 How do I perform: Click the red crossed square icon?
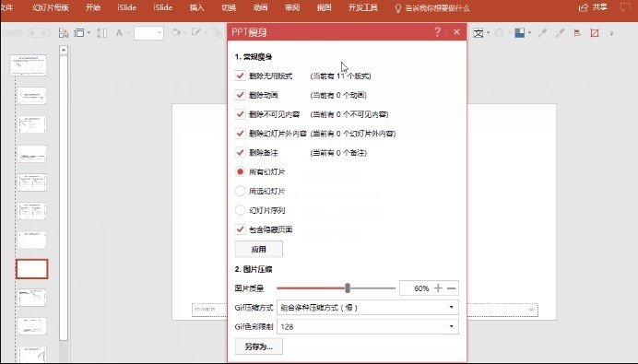point(595,33)
